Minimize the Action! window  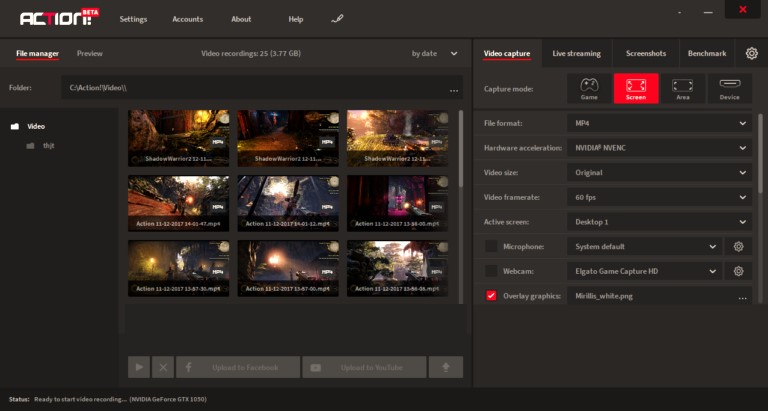tap(708, 12)
